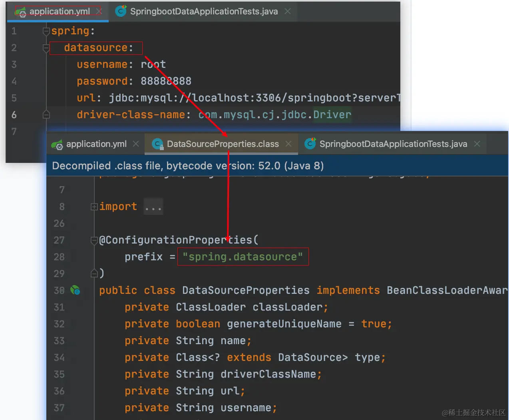Image resolution: width=509 pixels, height=420 pixels.
Task: Click com.mysql.cj.jdbc.Driver value
Action: pos(275,115)
